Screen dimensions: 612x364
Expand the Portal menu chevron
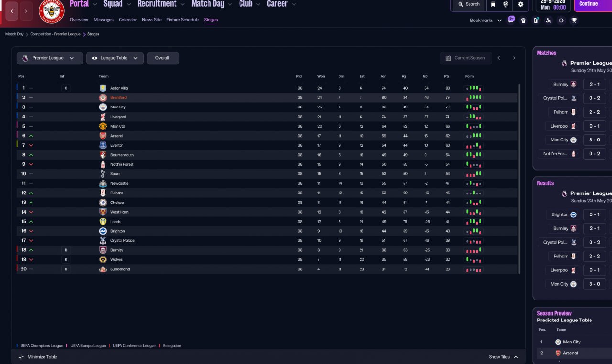coord(94,4)
